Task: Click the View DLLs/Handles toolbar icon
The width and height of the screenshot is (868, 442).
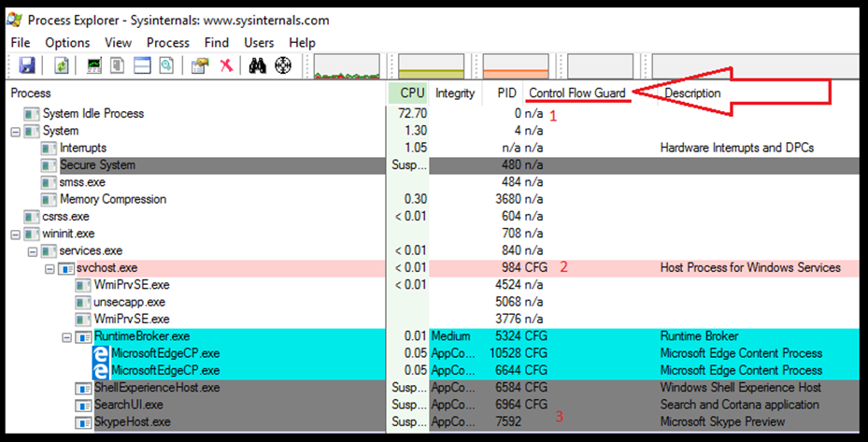Action: (166, 66)
